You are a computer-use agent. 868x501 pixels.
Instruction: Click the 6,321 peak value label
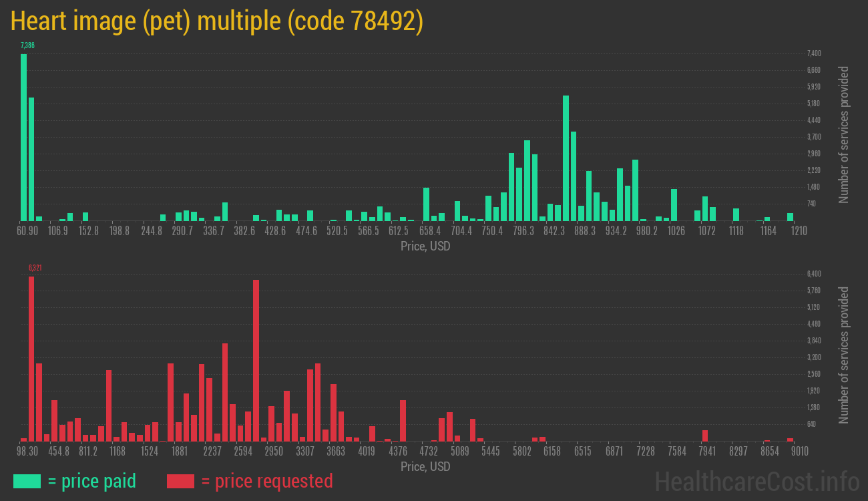(35, 268)
